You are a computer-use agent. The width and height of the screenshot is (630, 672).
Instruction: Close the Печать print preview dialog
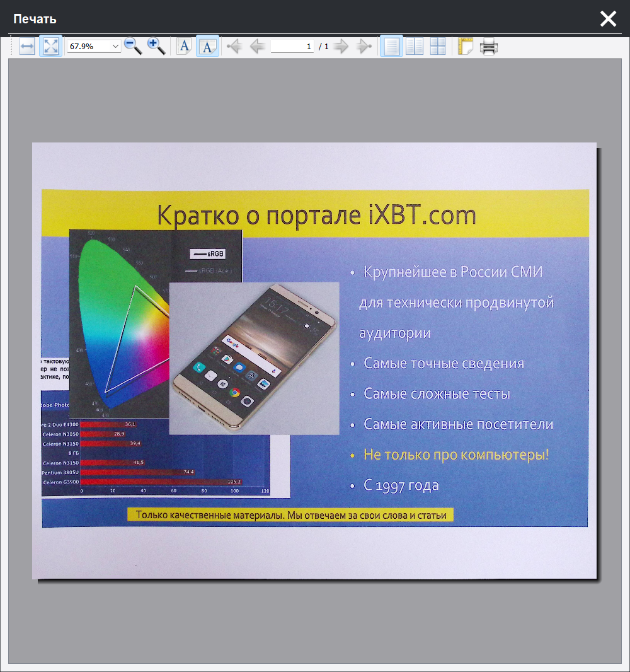pos(608,19)
